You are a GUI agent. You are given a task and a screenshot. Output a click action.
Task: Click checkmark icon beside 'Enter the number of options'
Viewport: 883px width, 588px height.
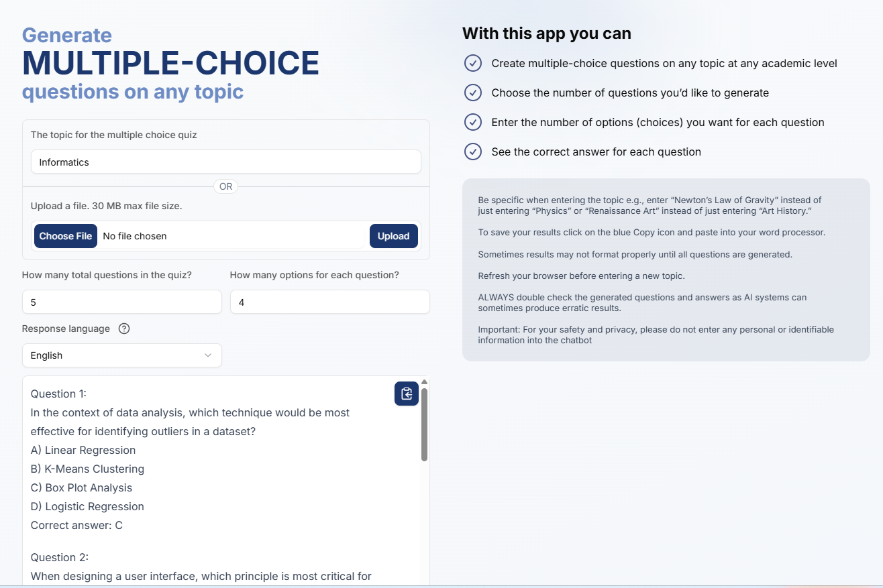click(x=473, y=122)
